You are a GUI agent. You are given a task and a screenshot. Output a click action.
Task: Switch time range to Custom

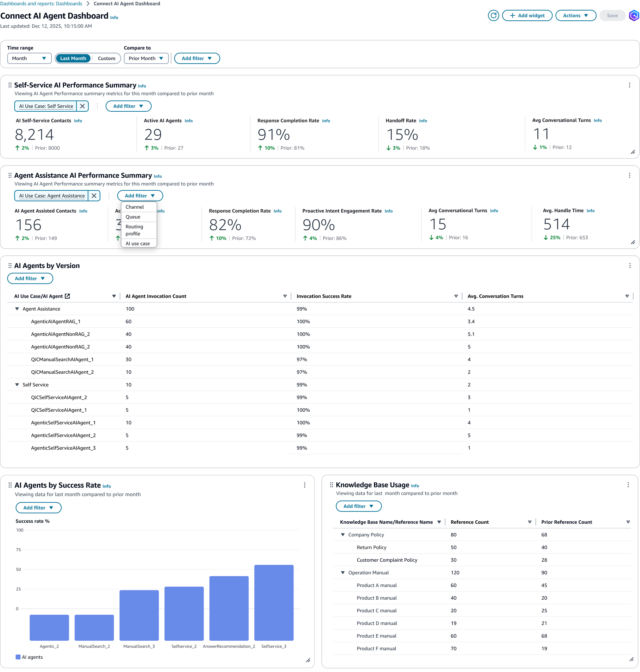tap(106, 58)
